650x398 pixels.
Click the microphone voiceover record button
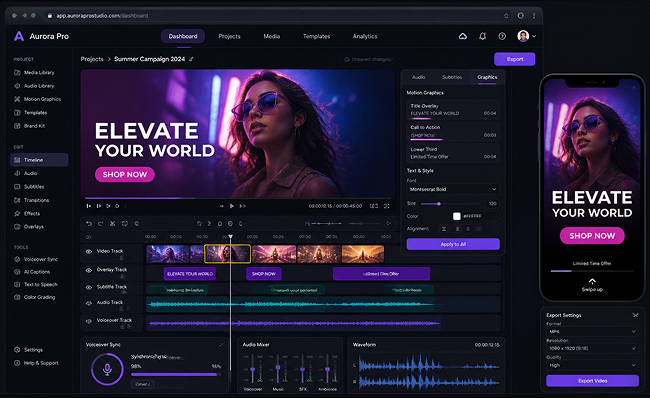[107, 369]
